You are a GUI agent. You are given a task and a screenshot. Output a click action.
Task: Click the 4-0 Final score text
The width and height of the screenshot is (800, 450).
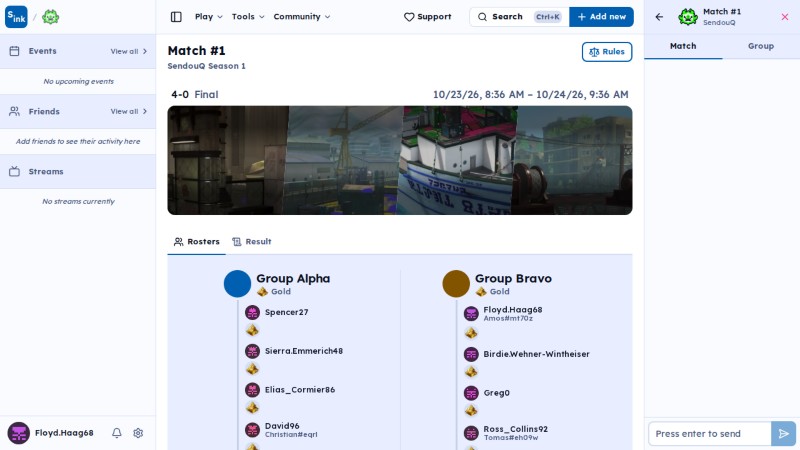(194, 94)
